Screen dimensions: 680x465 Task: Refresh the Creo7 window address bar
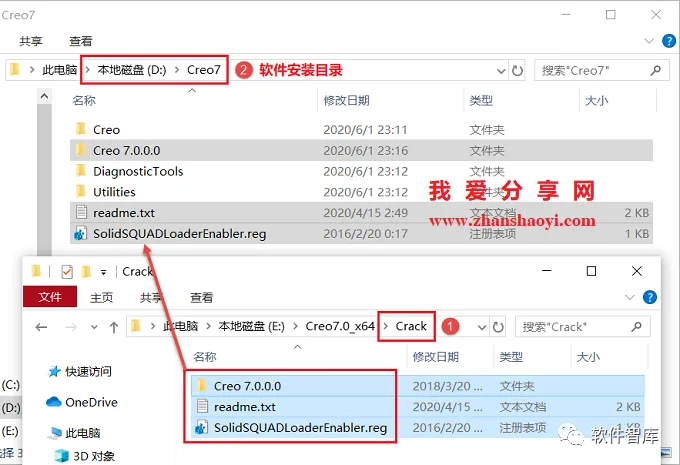[x=517, y=70]
